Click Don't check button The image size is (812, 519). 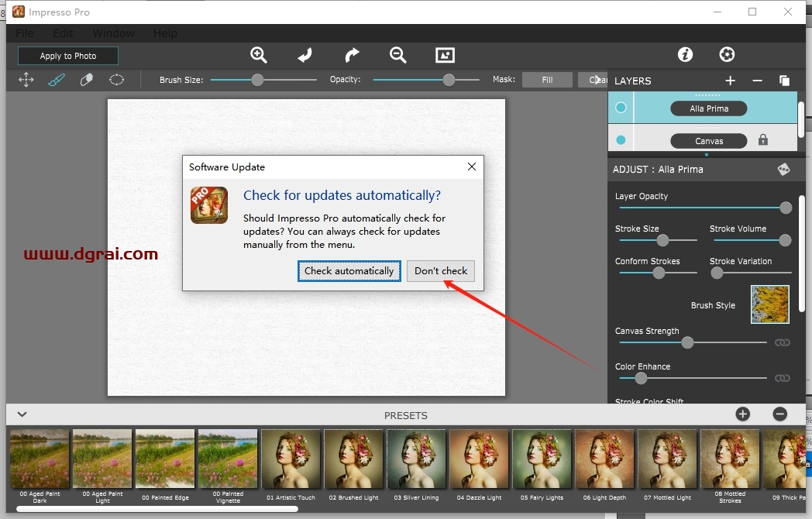coord(441,271)
